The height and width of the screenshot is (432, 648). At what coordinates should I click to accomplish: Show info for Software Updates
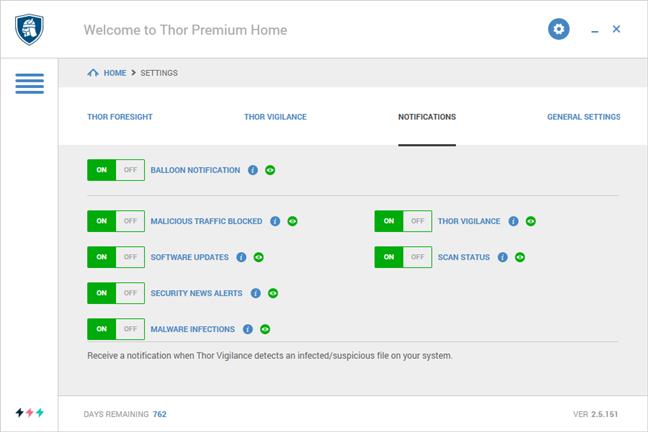241,257
